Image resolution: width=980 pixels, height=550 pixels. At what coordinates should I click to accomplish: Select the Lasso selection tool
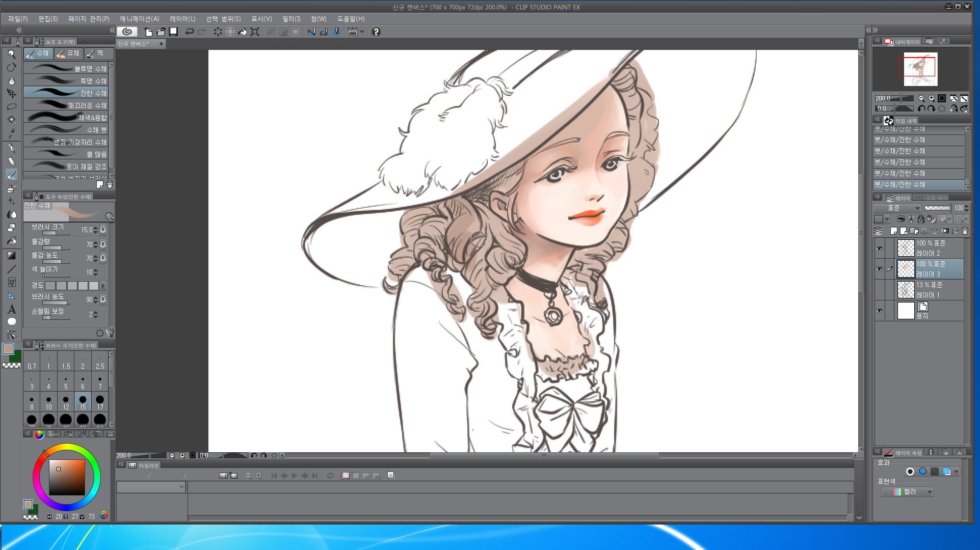(11, 107)
